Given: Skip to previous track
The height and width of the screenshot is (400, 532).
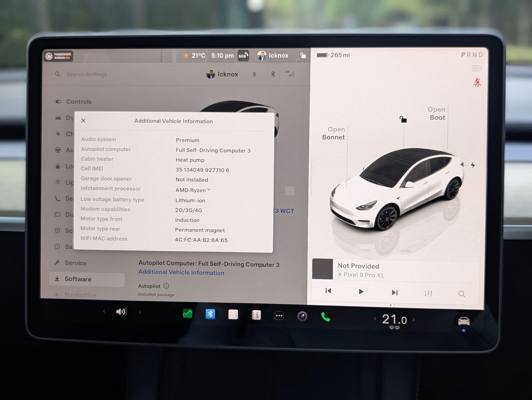Looking at the screenshot, I should (x=328, y=291).
